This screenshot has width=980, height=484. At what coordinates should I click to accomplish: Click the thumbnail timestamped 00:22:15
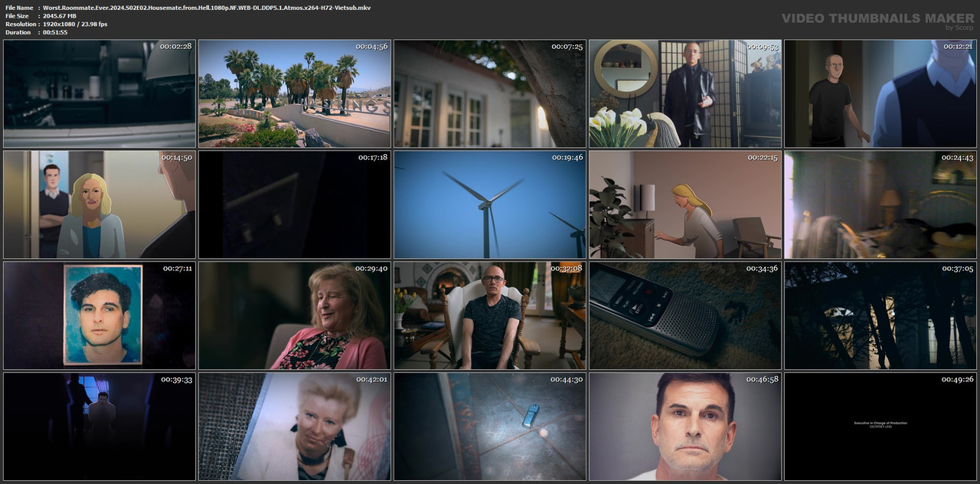685,204
